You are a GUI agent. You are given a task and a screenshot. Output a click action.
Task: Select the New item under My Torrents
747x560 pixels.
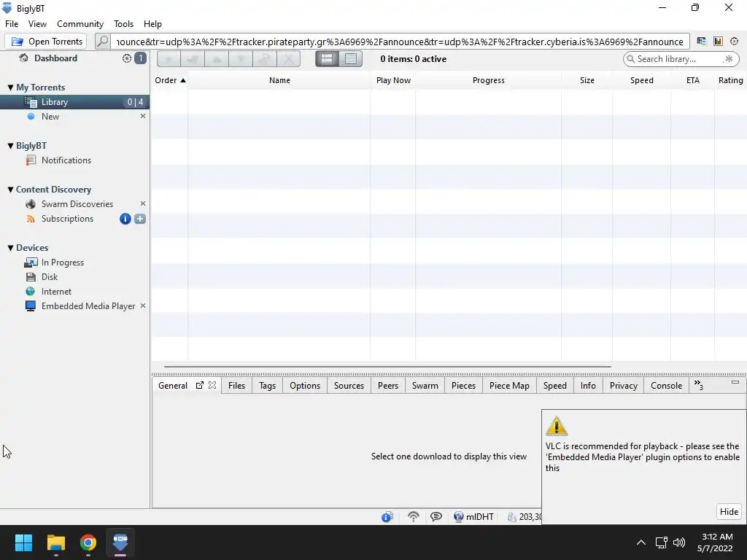(75, 117)
